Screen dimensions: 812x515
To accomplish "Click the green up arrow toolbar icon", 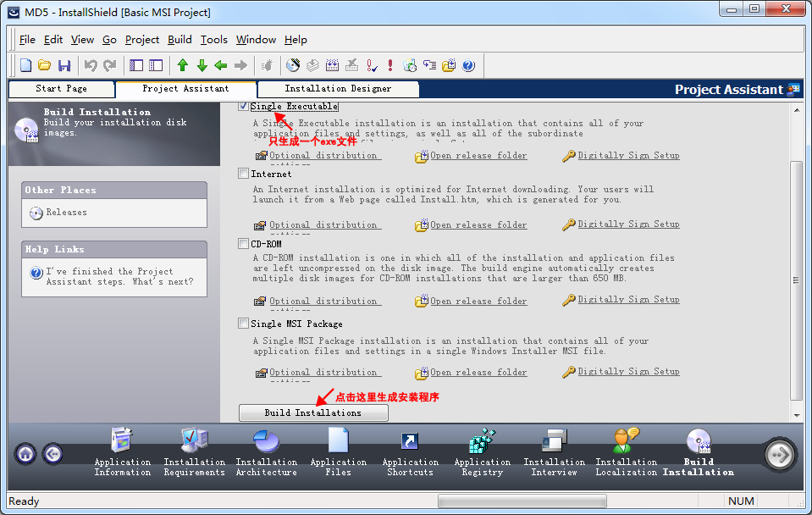I will (x=182, y=65).
